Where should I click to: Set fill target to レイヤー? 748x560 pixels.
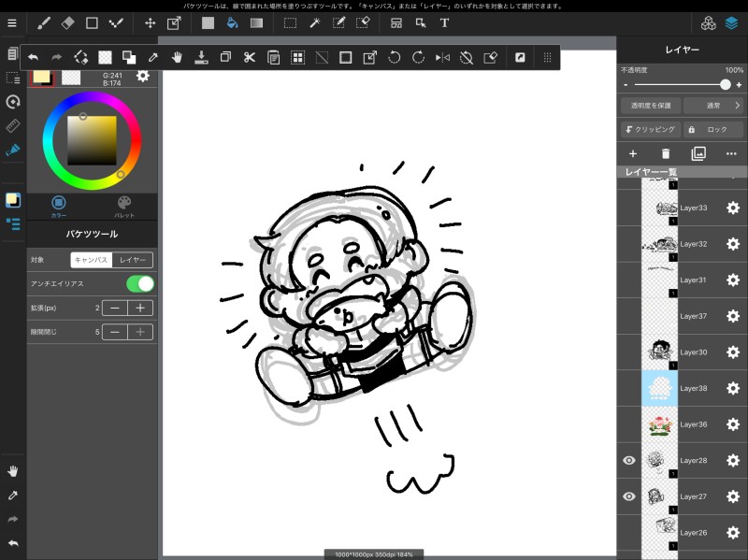tap(133, 260)
